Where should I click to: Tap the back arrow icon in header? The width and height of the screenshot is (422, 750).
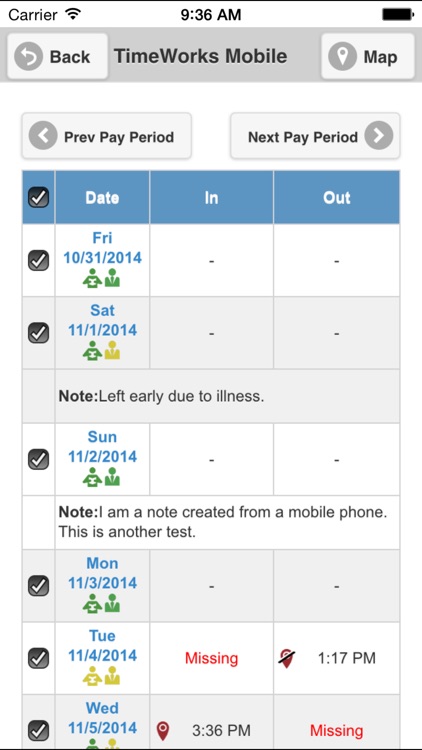pos(28,56)
